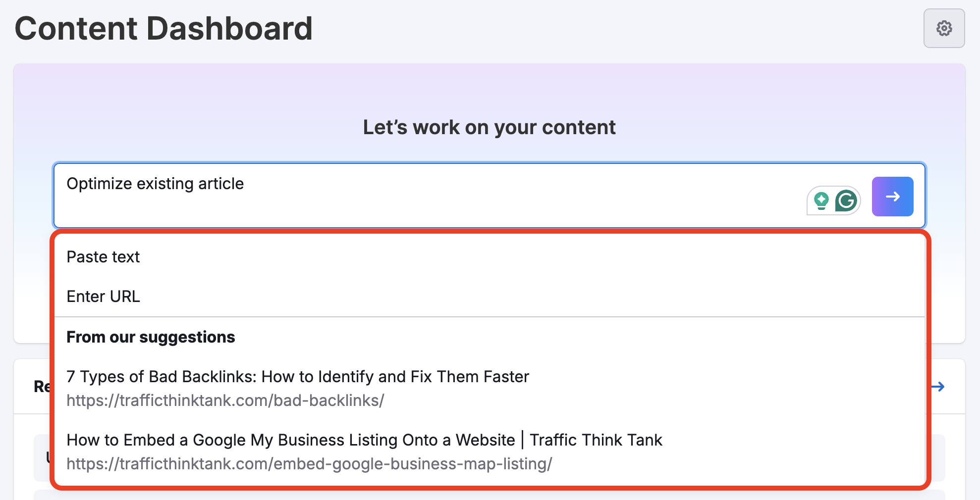
Task: Click the 'Content Dashboard' page title
Action: click(163, 28)
